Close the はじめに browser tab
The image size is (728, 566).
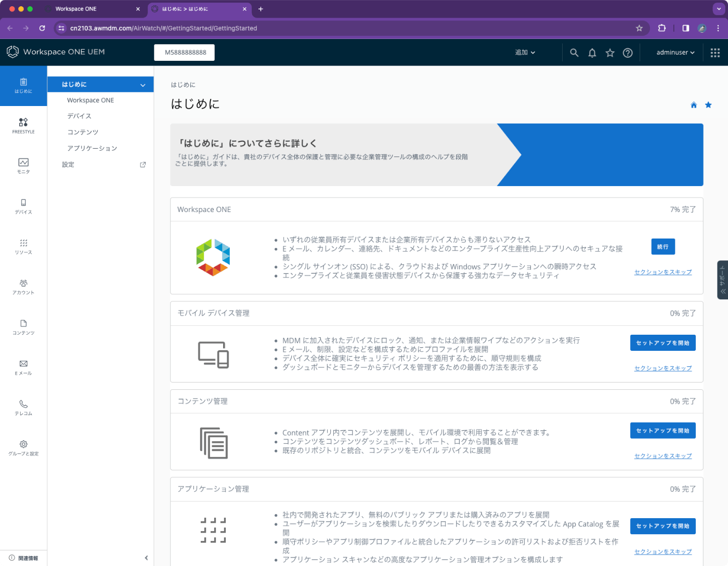click(x=244, y=9)
